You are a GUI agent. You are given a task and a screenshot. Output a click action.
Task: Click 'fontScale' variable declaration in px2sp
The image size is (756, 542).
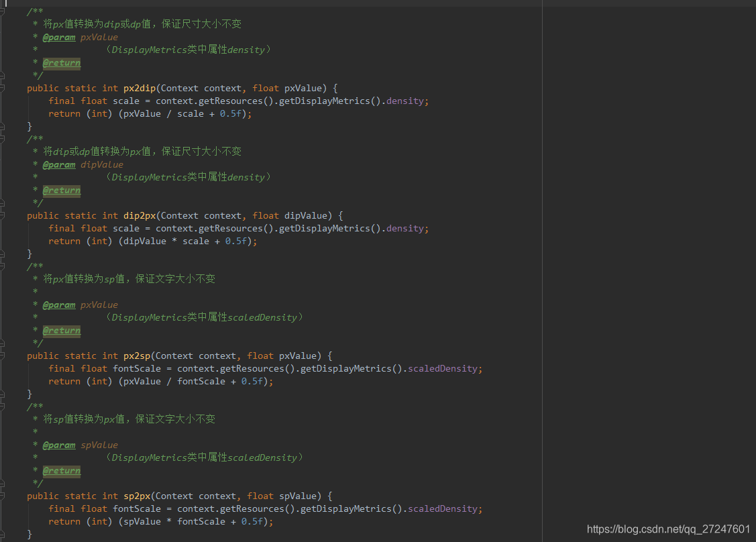pyautogui.click(x=137, y=368)
